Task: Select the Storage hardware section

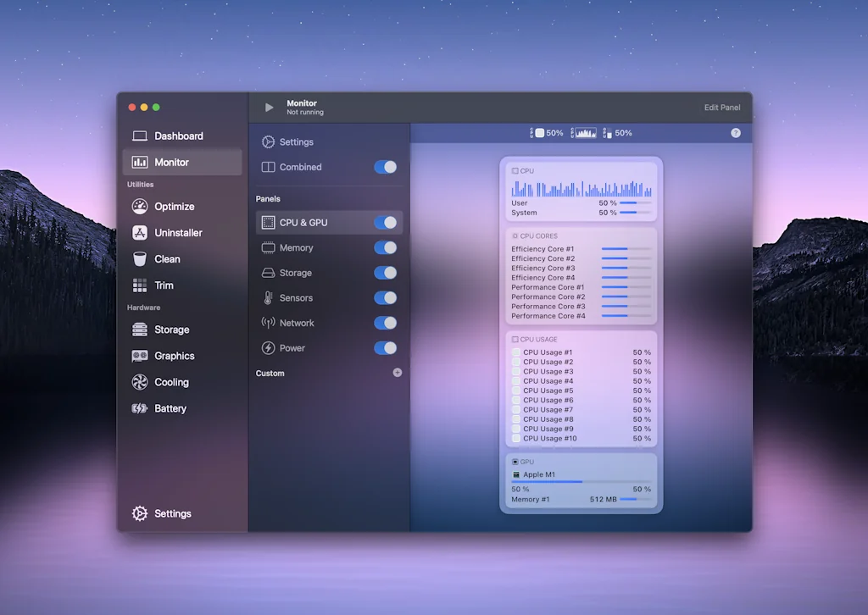Action: tap(173, 330)
